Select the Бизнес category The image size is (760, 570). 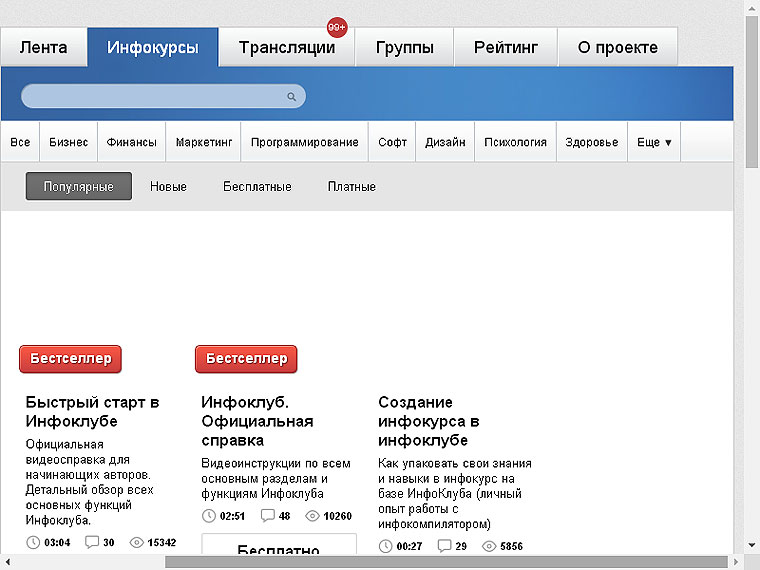(x=68, y=142)
